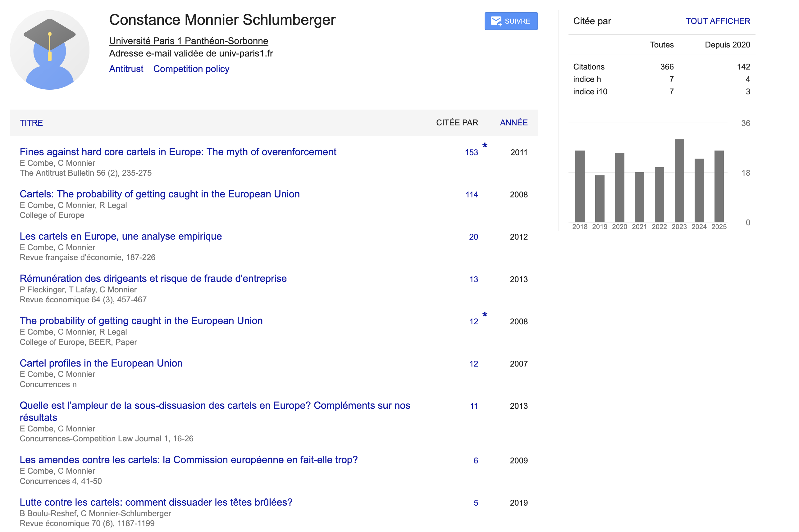Open 'Cartel profiles in the European Union'
The height and width of the screenshot is (532, 799).
(x=101, y=363)
